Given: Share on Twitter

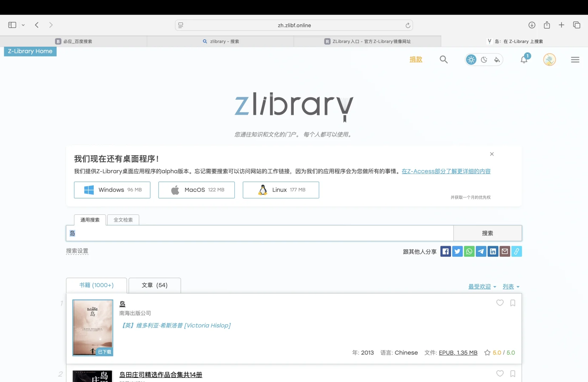Looking at the screenshot, I should coord(457,251).
